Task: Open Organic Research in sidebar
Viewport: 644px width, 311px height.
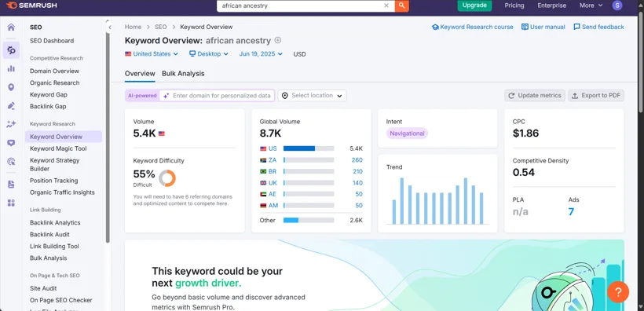Action: [55, 82]
